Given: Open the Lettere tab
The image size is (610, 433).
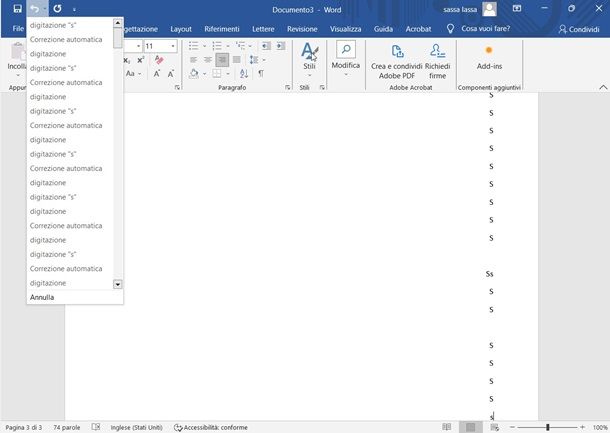Looking at the screenshot, I should (263, 29).
